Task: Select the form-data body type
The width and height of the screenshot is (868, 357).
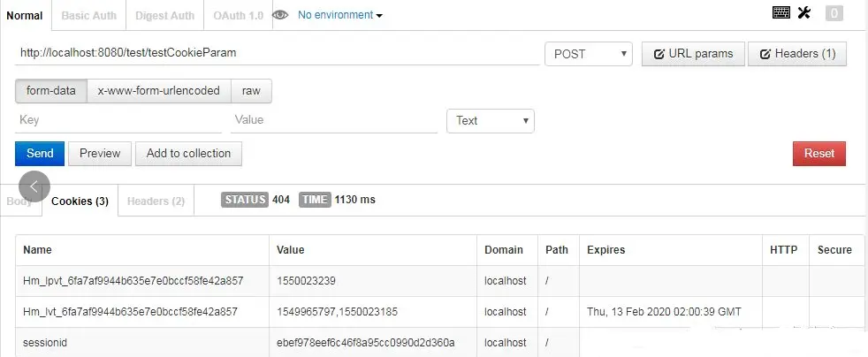Action: (x=51, y=91)
